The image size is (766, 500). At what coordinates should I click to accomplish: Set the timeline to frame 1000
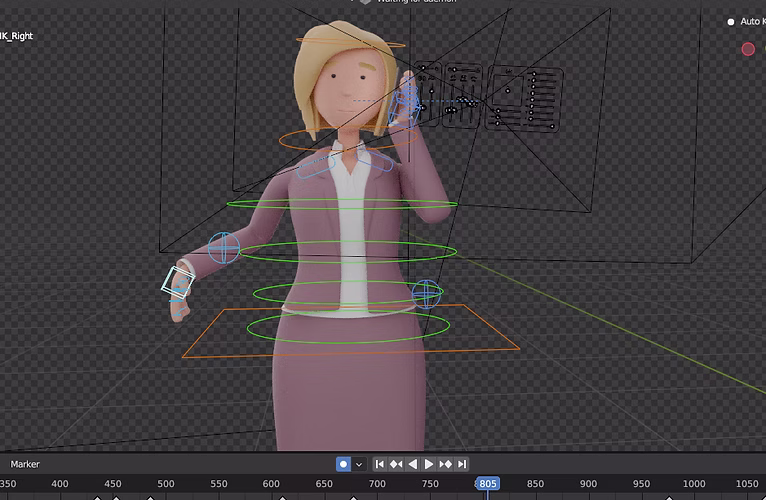694,484
